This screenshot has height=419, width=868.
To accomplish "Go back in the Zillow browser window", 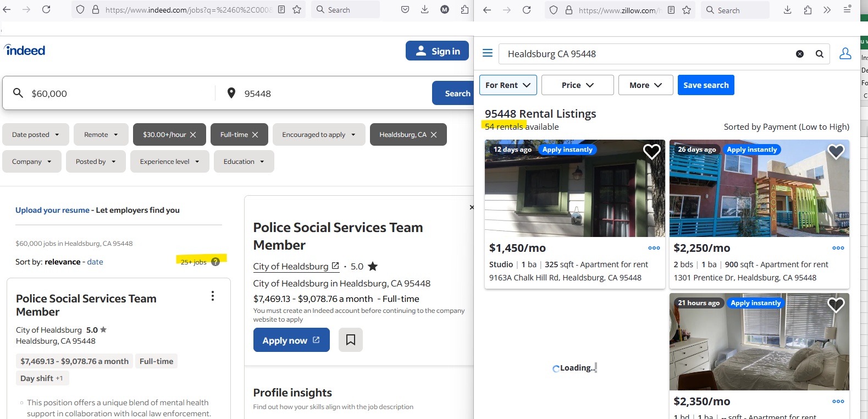I will pyautogui.click(x=487, y=10).
